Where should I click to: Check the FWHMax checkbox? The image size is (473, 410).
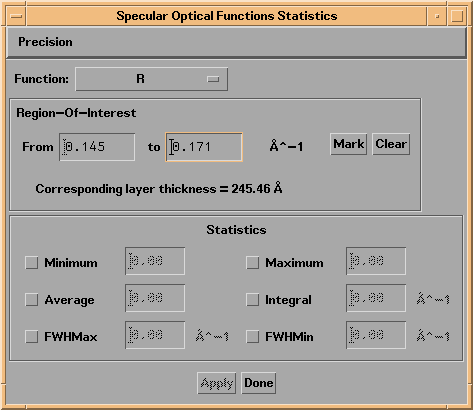coord(31,337)
